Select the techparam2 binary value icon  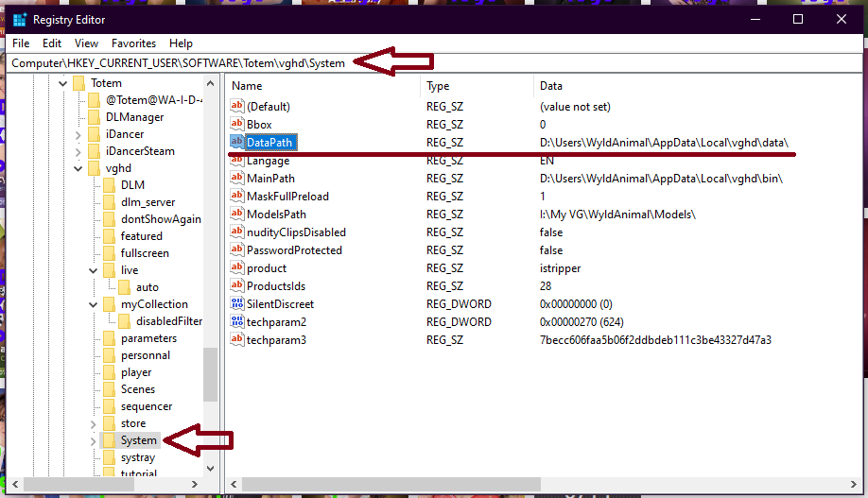click(x=236, y=322)
